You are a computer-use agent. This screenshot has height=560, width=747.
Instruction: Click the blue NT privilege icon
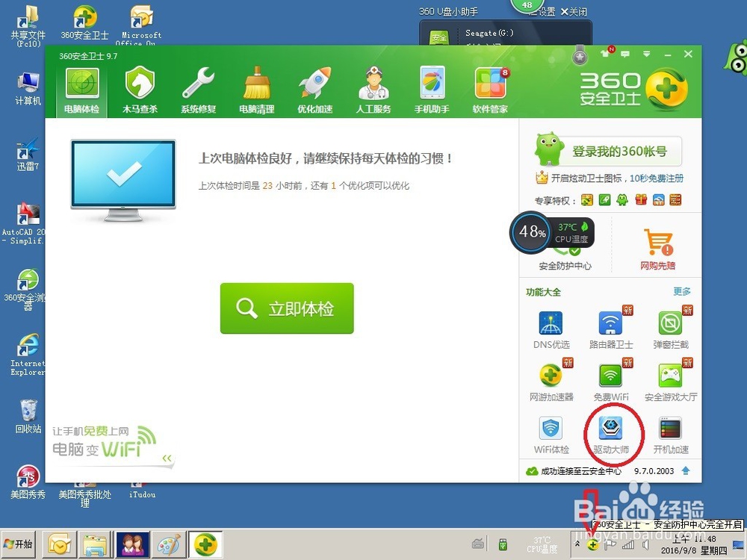[x=658, y=200]
